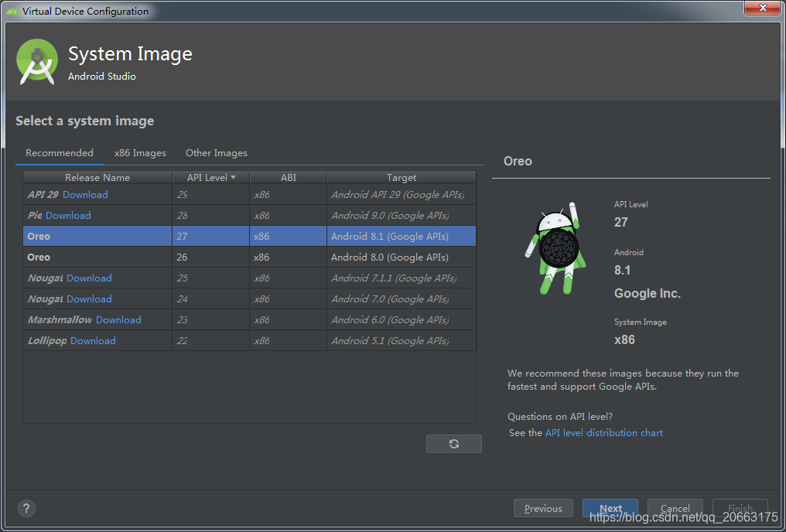Click the Lollipop release name text
The width and height of the screenshot is (786, 532).
coord(47,341)
